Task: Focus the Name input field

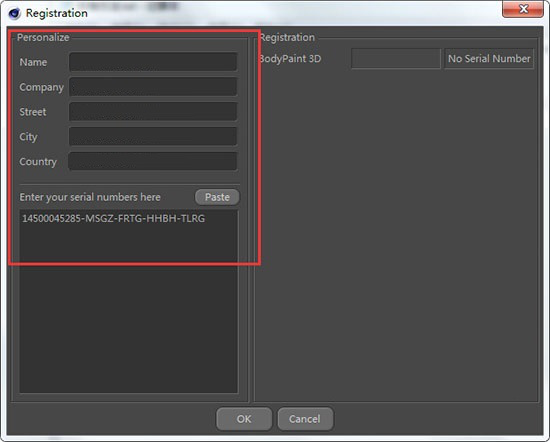Action: coord(153,62)
